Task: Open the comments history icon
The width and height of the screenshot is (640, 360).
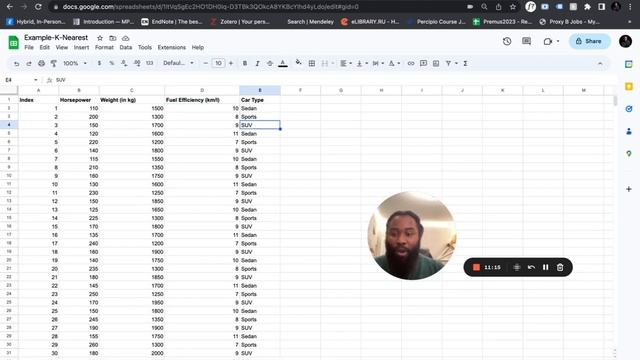Action: point(527,41)
